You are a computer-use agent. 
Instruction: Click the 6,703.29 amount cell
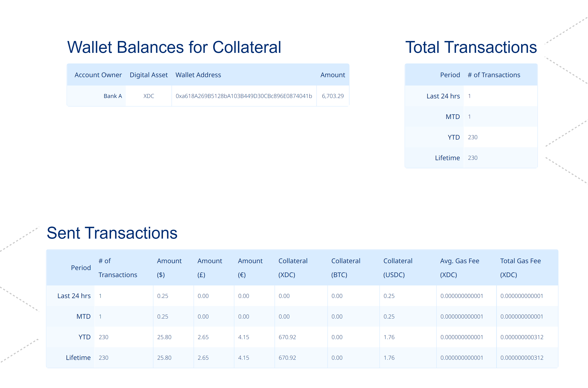(333, 96)
